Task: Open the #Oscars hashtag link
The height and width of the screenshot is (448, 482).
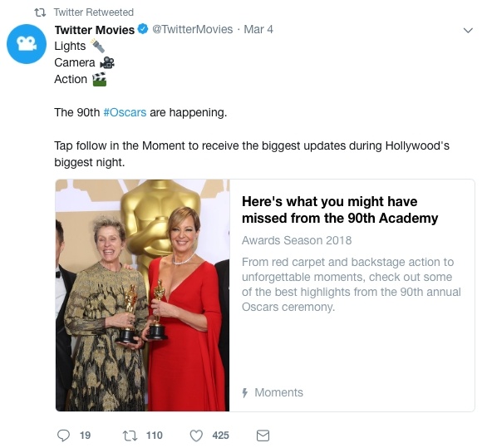Action: (x=125, y=112)
